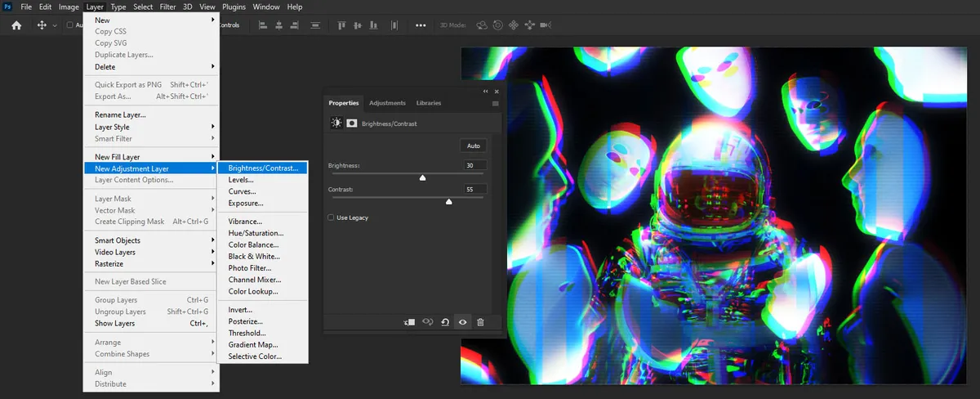
Task: Click the delete adjustment trash icon
Action: 480,322
